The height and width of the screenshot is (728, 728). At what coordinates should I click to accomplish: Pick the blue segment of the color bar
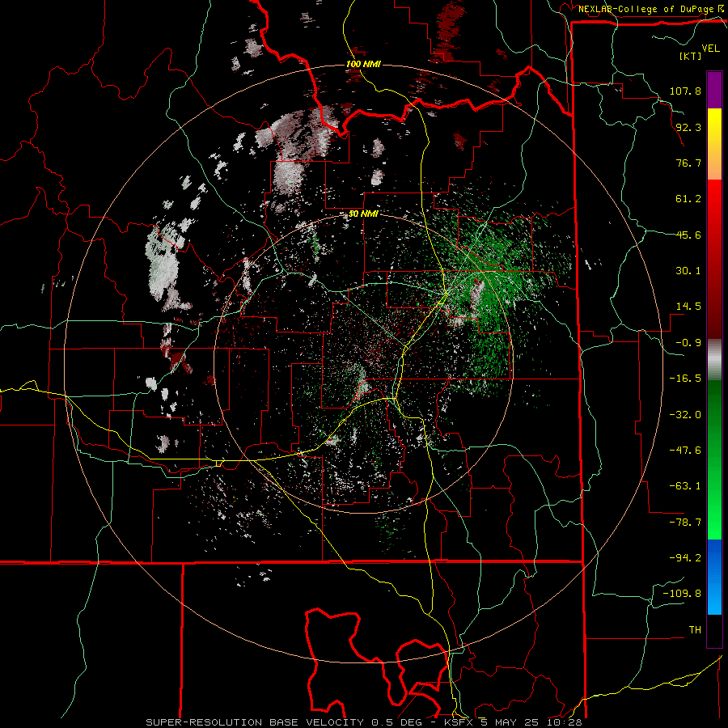coord(714,577)
